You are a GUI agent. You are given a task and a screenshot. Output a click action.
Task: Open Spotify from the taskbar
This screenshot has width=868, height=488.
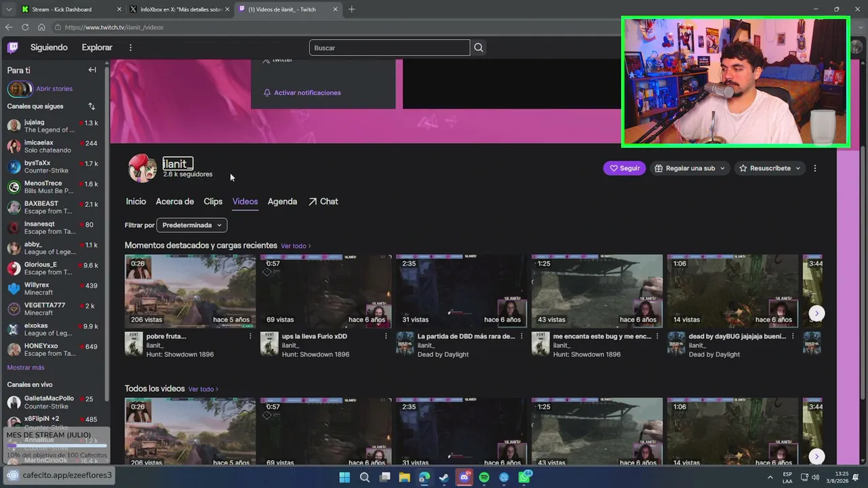484,477
